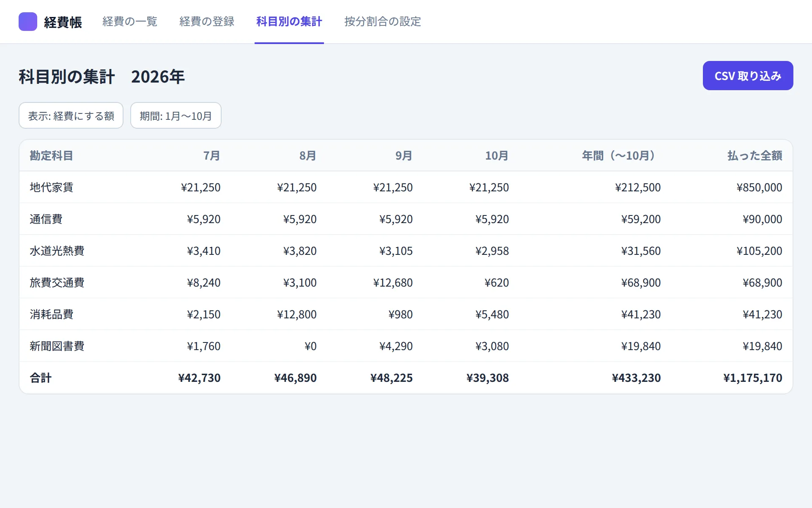The image size is (812, 508).
Task: Click the ¥46,890 August total
Action: tap(296, 378)
